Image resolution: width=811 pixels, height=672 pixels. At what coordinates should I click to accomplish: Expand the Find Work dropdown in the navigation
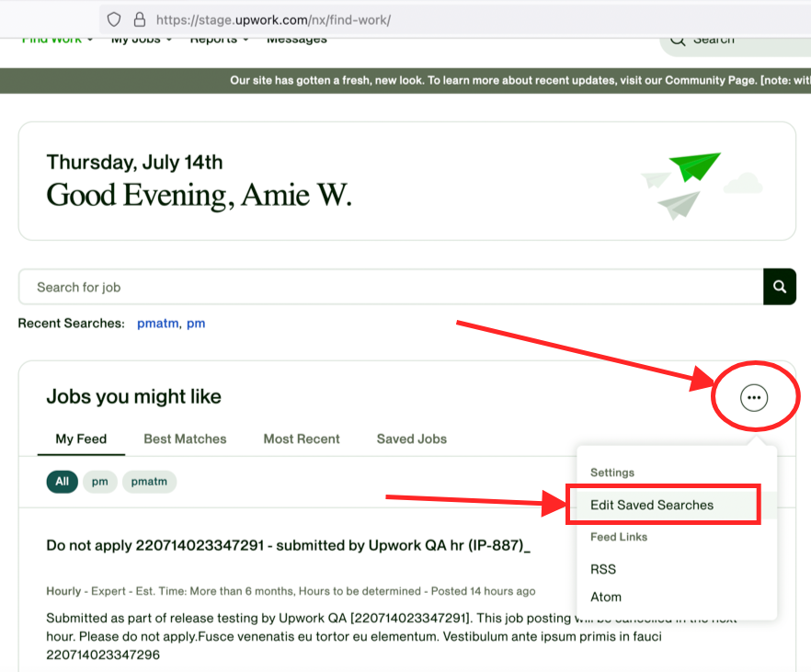57,40
